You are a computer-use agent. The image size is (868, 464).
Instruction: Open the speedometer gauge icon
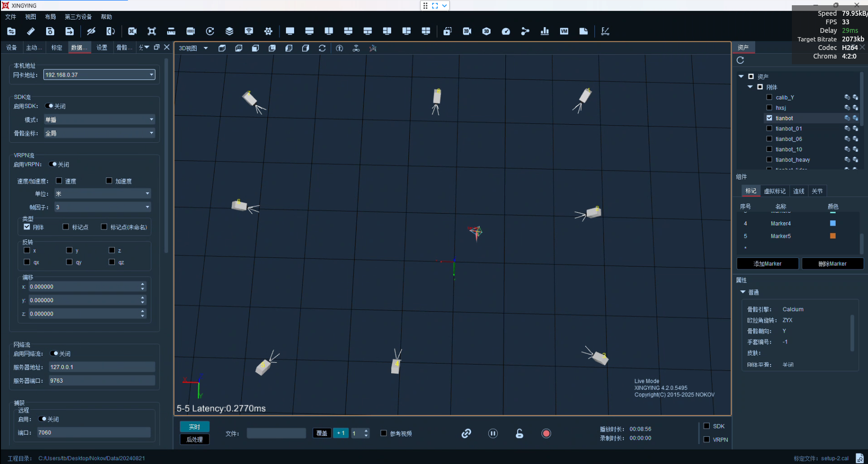(506, 31)
